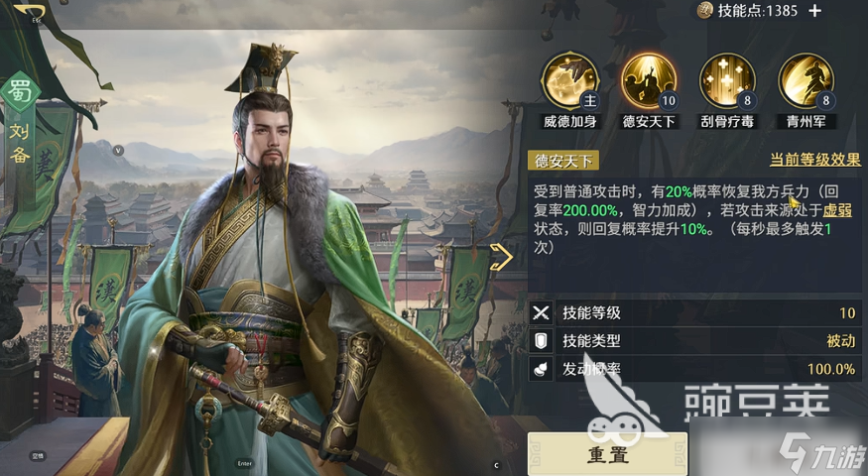Click the 蜀 faction emblem
Viewport: 868px width, 476px height.
pos(20,91)
